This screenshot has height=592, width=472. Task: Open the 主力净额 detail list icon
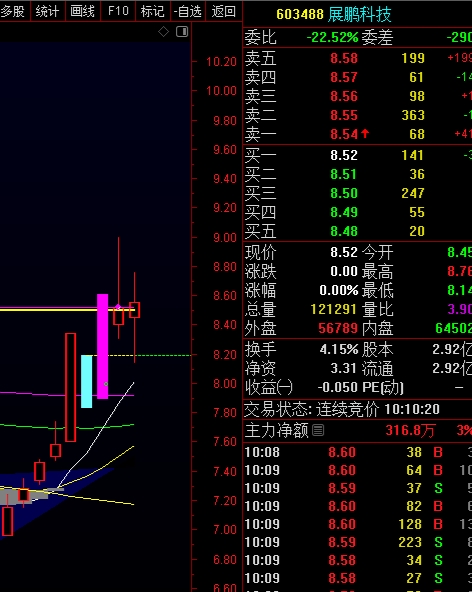(x=318, y=430)
